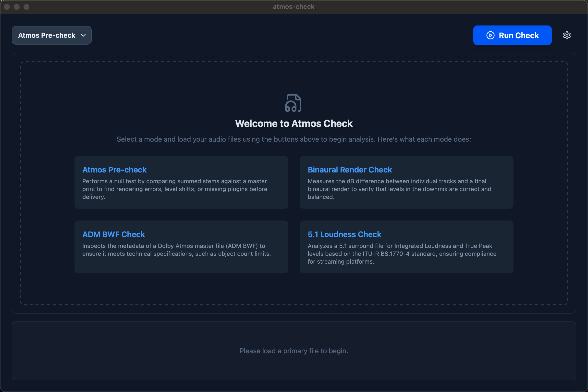Close the atmos-check window
This screenshot has height=392, width=588.
pos(7,7)
